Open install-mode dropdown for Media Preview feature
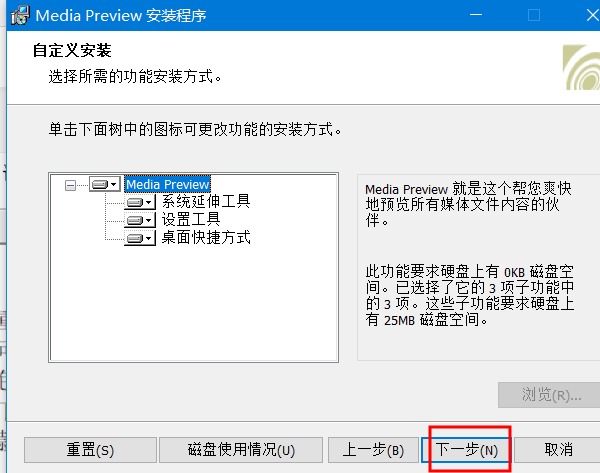600x473 pixels. click(105, 184)
